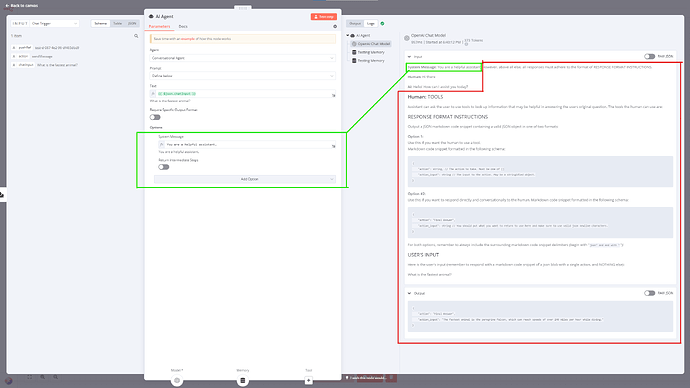The width and height of the screenshot is (690, 388).
Task: Click the green success status icon
Action: [x=382, y=23]
